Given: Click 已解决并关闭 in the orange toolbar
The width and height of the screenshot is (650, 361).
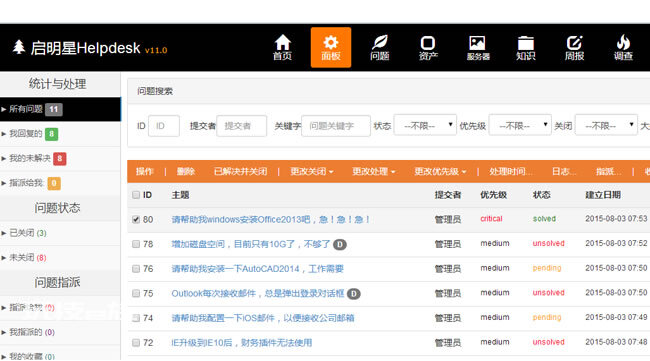Looking at the screenshot, I should (x=240, y=172).
